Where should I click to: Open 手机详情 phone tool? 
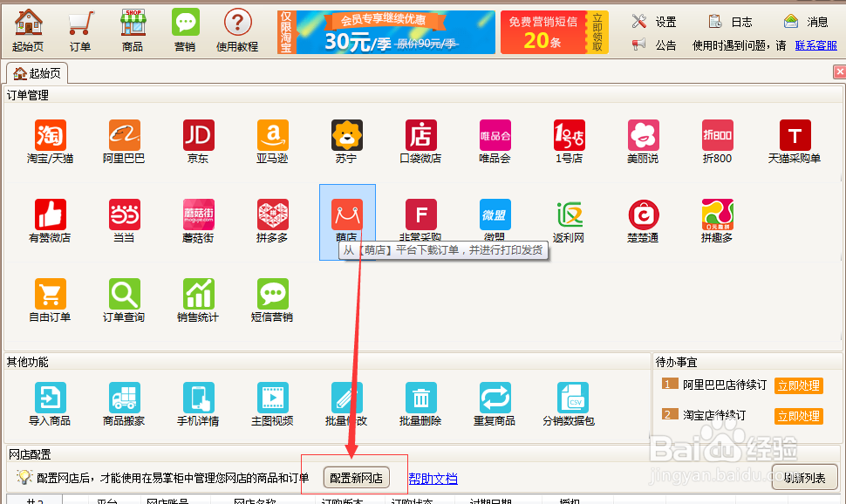tap(198, 405)
